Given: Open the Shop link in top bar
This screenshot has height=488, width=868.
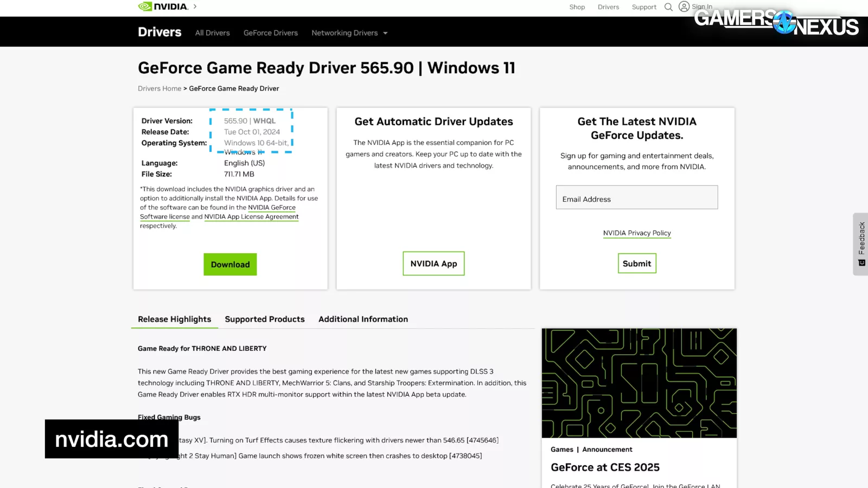Looking at the screenshot, I should point(577,7).
